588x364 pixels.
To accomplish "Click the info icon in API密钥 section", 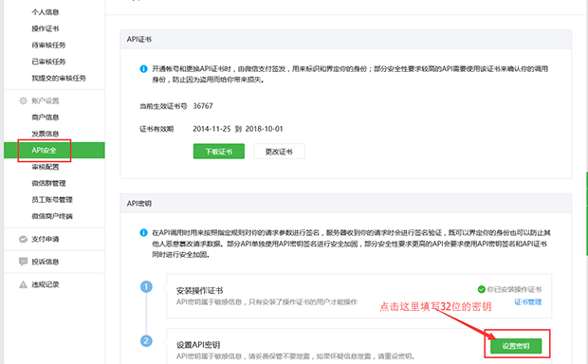I will coord(143,233).
